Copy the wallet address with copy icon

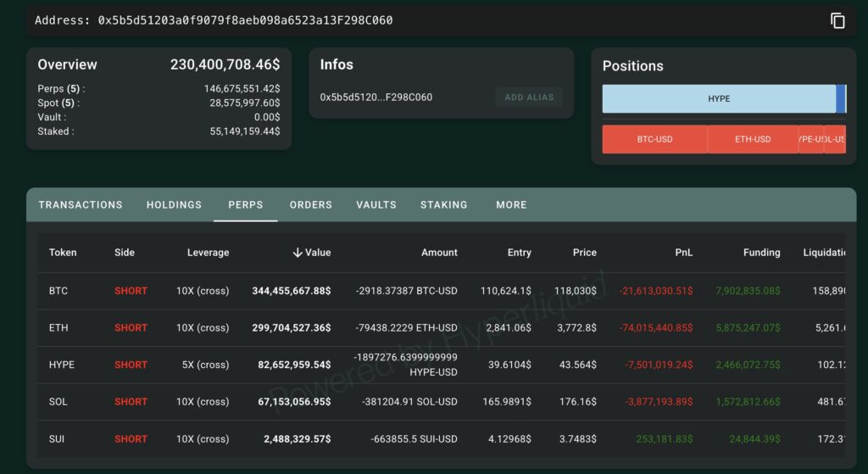tap(837, 21)
